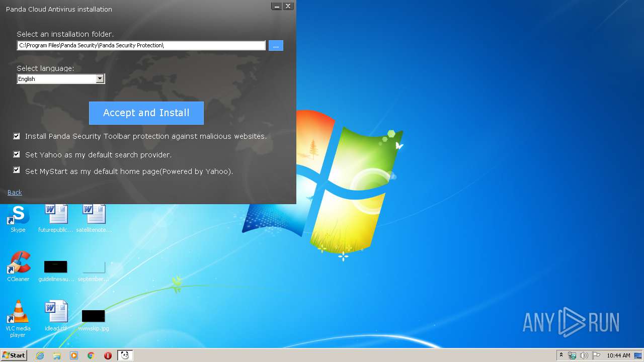Select the wwwskip.jpg image file
644x362 pixels.
94,319
